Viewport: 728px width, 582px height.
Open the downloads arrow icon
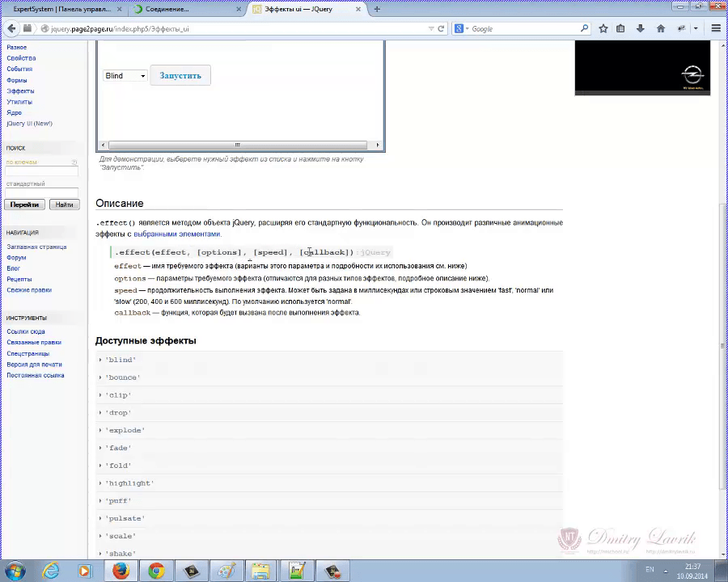[x=641, y=29]
